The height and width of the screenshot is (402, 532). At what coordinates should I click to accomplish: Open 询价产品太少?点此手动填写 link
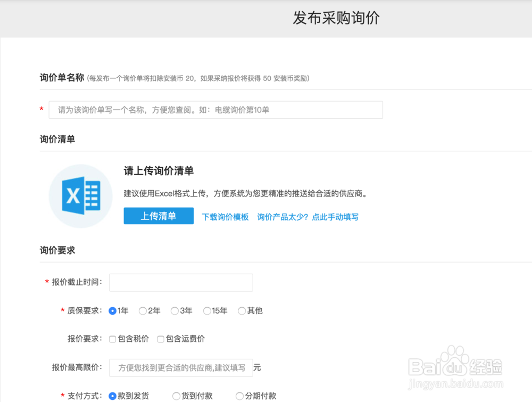[307, 217]
